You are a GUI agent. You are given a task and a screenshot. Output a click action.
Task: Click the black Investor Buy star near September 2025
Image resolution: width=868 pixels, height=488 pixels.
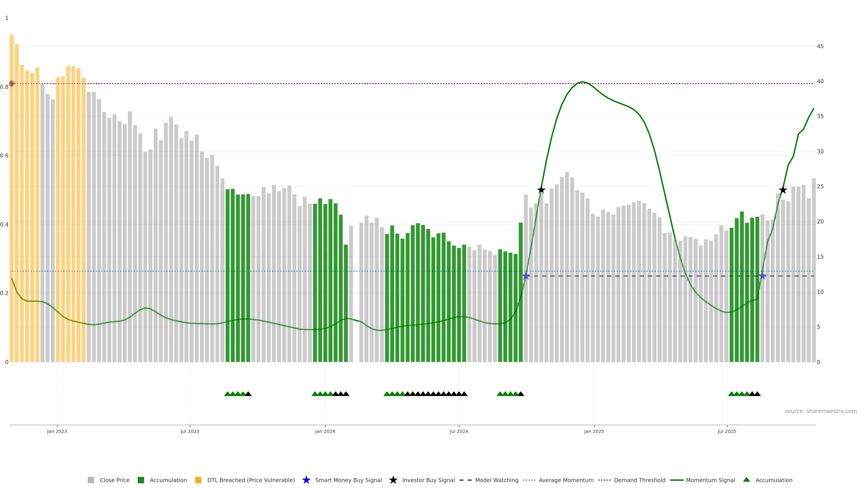point(783,190)
